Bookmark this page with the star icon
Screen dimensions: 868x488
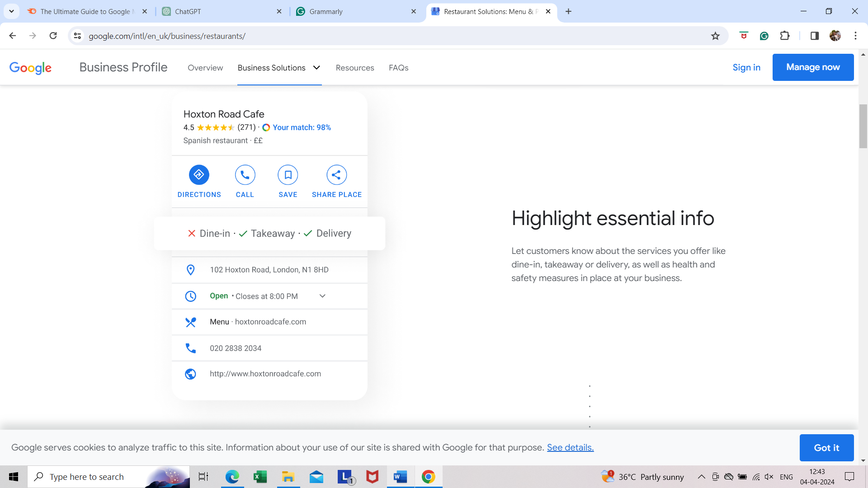pos(715,36)
